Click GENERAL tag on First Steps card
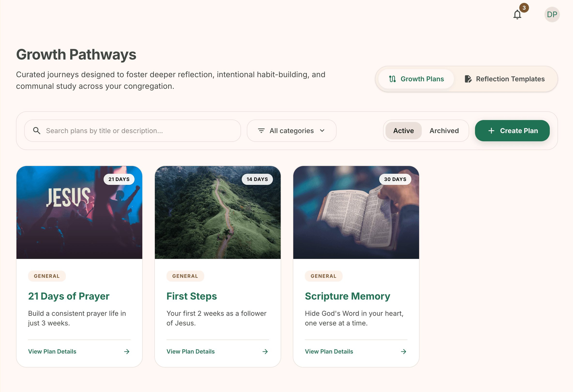 tap(185, 276)
